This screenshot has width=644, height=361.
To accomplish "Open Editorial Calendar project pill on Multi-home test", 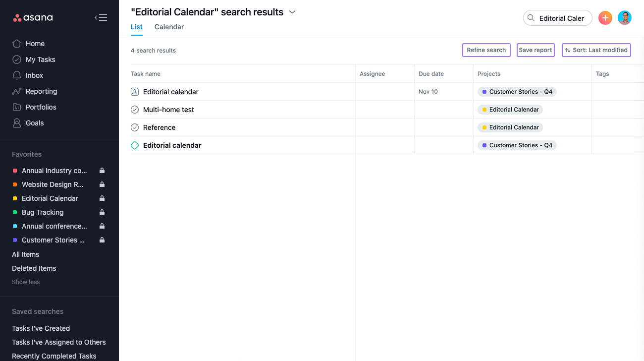I will pos(510,110).
